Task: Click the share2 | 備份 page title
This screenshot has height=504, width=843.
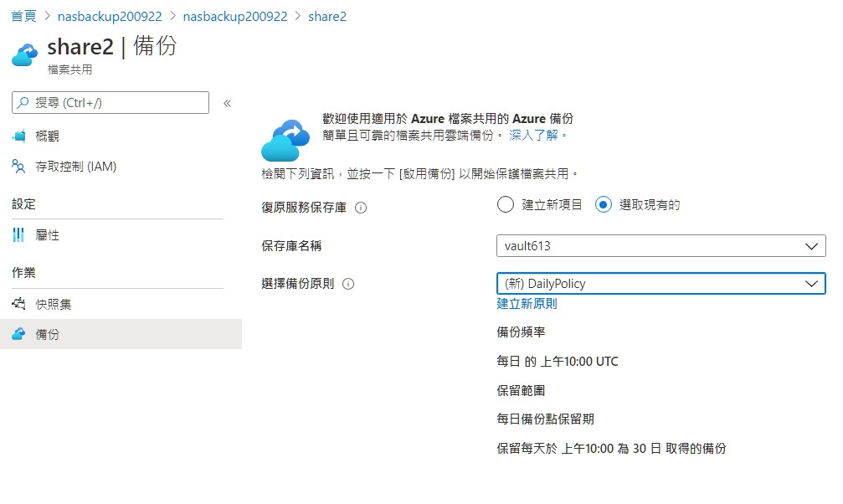Action: tap(112, 46)
